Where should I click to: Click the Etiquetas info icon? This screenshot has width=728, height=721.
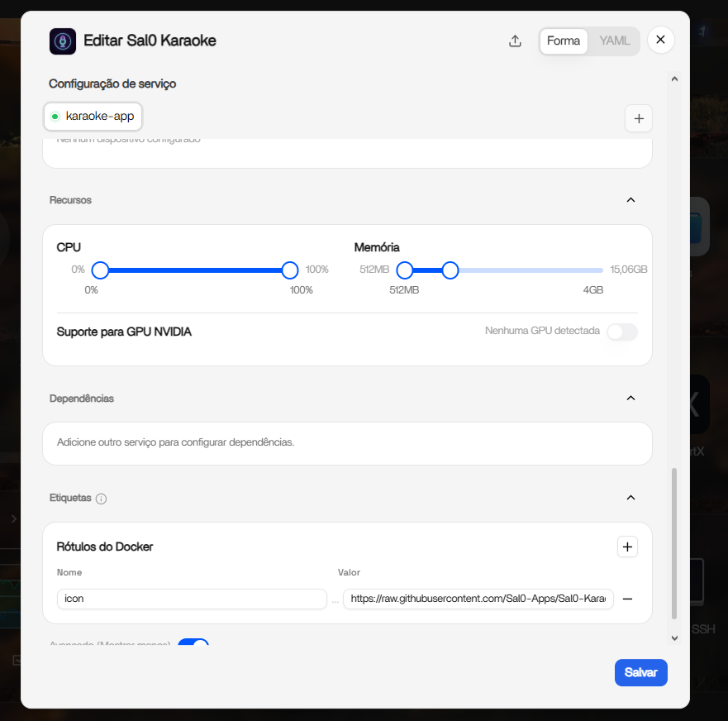pyautogui.click(x=101, y=499)
